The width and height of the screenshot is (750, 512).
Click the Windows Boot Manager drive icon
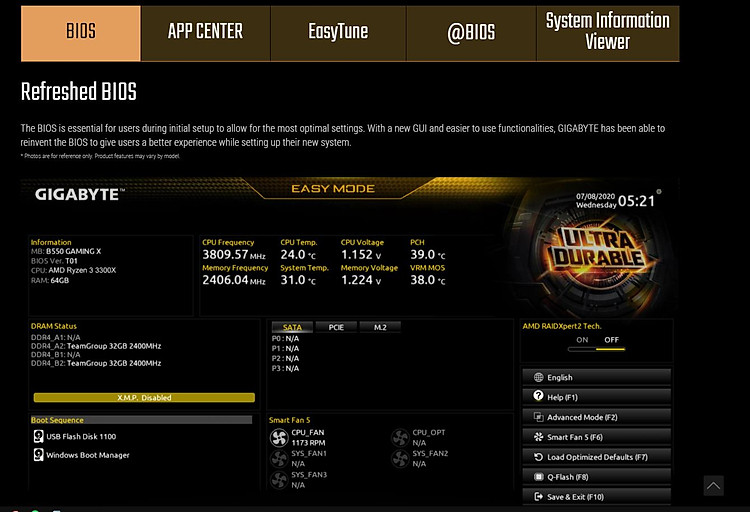[38, 455]
